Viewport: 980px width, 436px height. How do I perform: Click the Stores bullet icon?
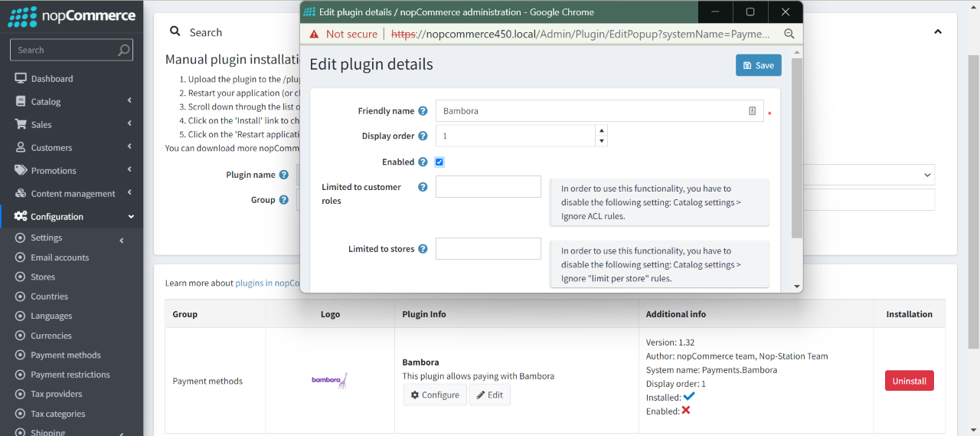21,277
